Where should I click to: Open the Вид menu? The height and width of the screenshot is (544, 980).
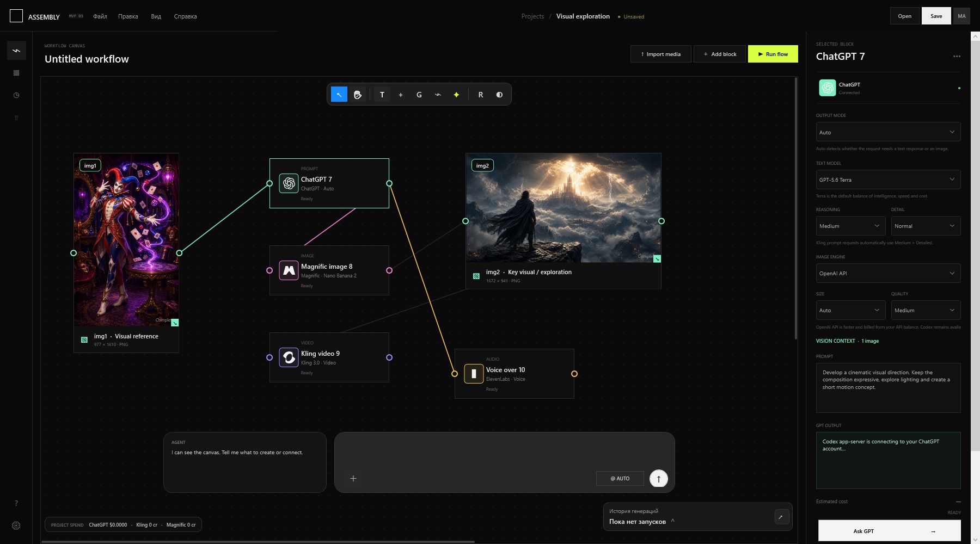tap(156, 16)
